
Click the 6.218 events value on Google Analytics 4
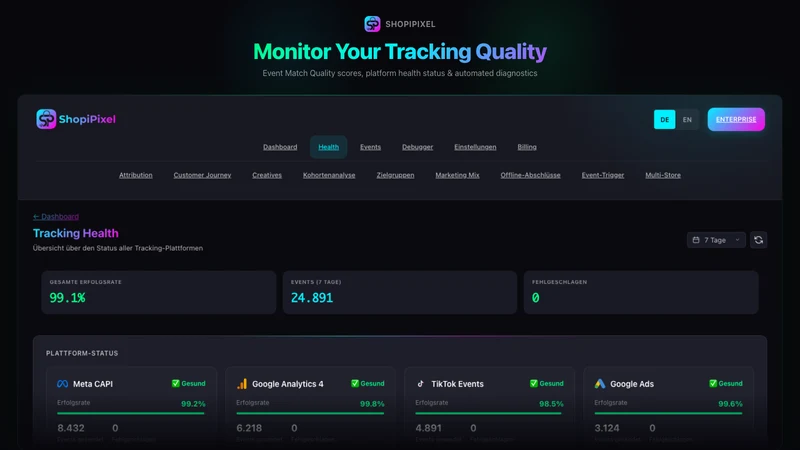(249, 428)
